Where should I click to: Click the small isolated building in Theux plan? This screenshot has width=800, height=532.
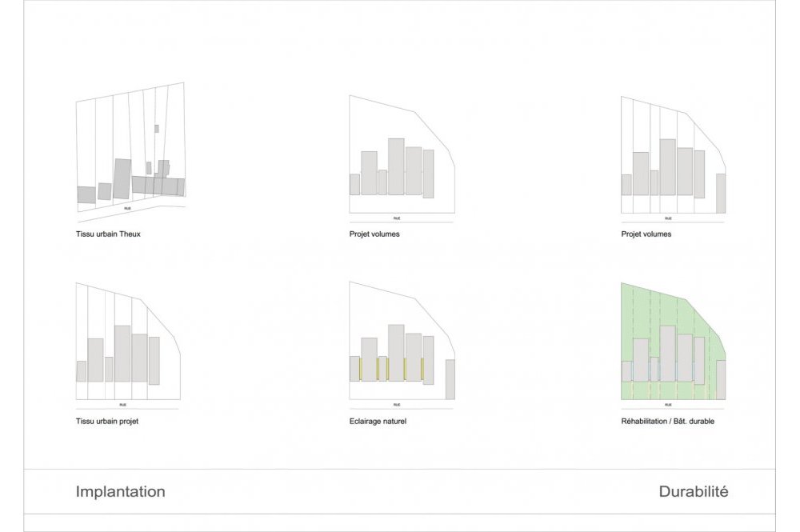tap(157, 129)
